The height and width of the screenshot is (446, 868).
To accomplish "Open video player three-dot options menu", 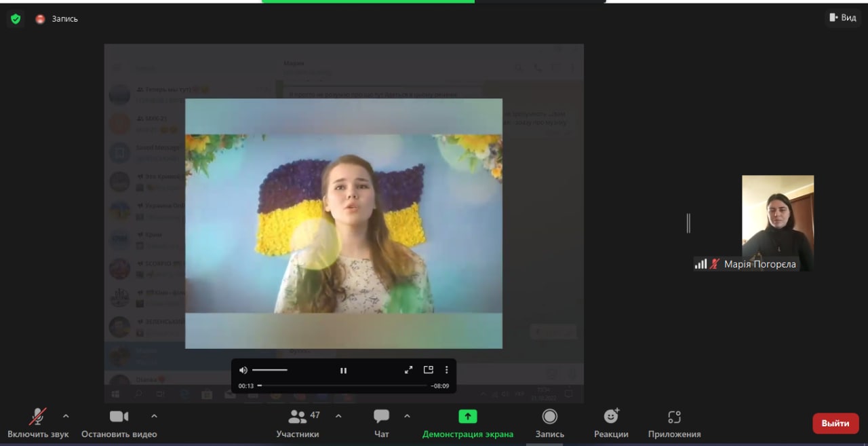I will pos(446,370).
